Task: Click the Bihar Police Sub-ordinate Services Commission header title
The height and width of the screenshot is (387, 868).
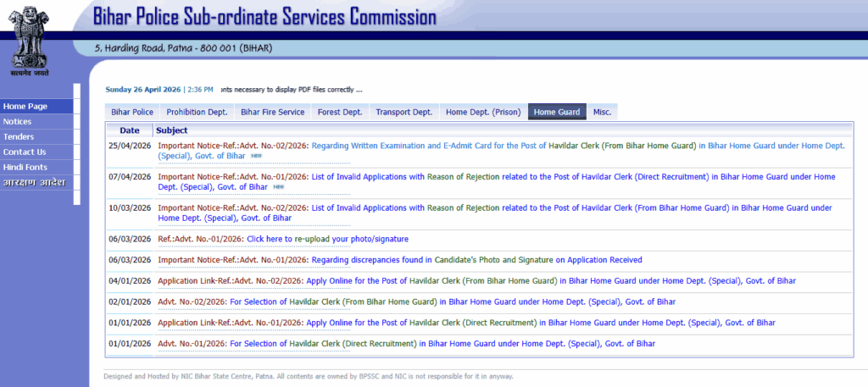Action: 264,17
